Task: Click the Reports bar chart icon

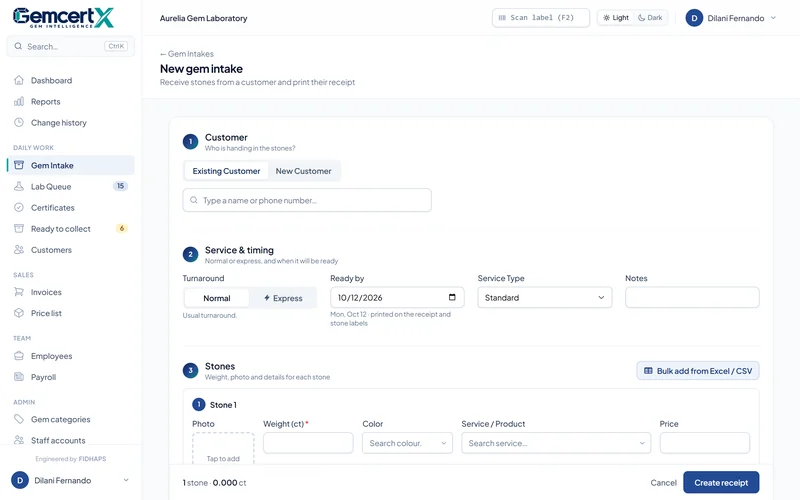Action: click(19, 102)
